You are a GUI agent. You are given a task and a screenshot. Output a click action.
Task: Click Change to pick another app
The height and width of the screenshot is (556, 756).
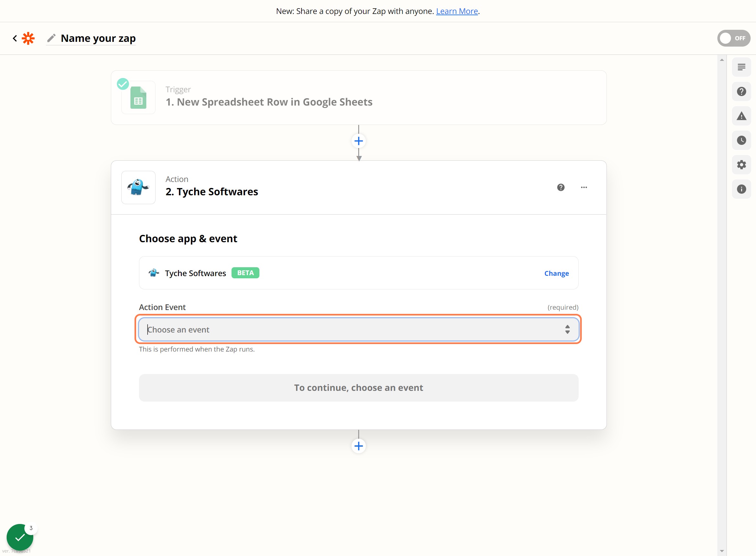coord(556,273)
